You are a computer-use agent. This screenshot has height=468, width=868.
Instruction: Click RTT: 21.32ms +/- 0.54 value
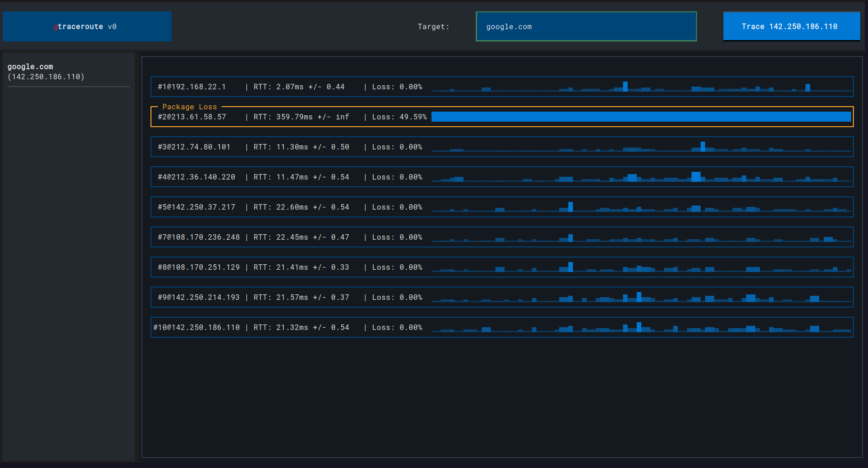[301, 327]
